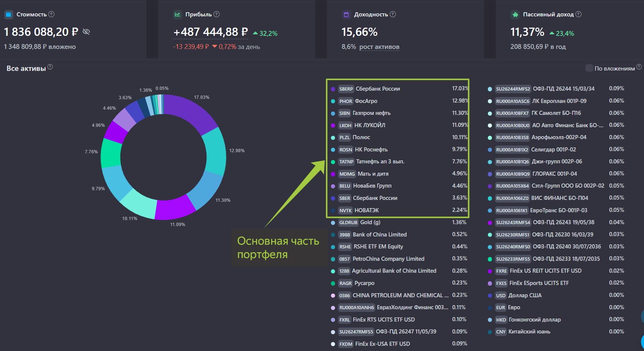Open FinEx ESports UCITS ETF row

(556, 283)
